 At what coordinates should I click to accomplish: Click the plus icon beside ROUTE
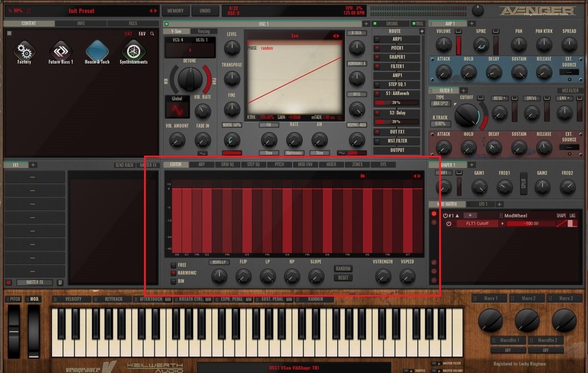tap(422, 31)
